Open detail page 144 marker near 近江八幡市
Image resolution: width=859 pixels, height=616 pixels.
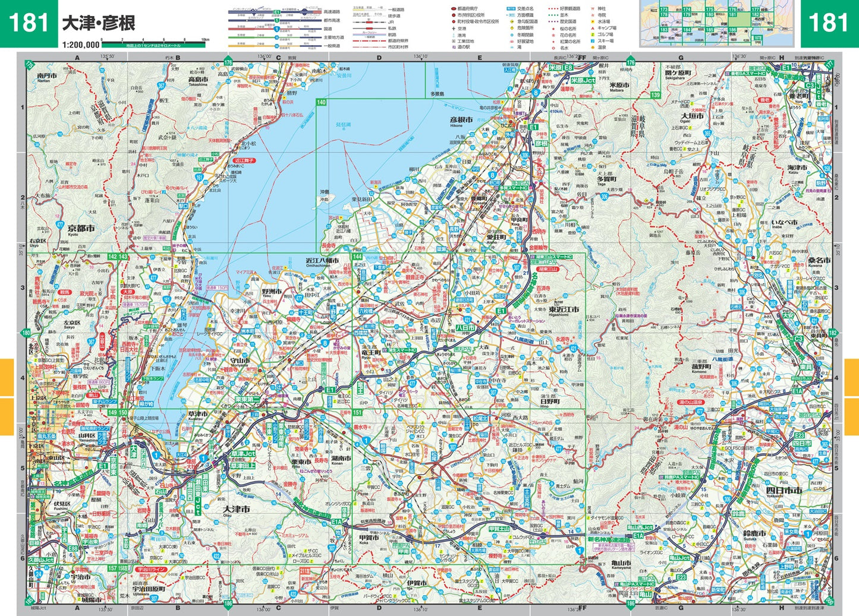(x=357, y=257)
